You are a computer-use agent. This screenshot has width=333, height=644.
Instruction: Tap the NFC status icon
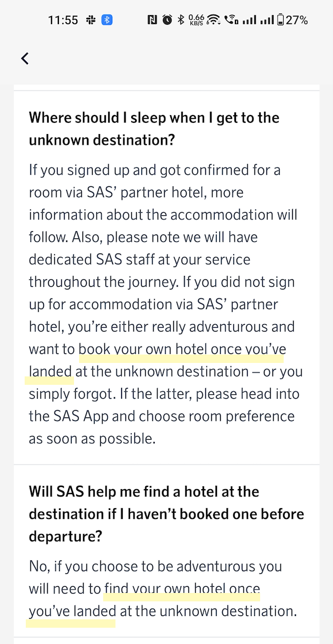[x=152, y=20]
